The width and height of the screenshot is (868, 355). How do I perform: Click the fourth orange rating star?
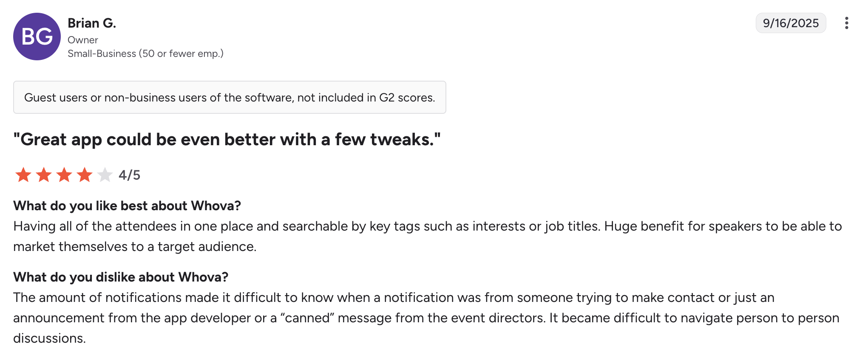click(x=85, y=175)
